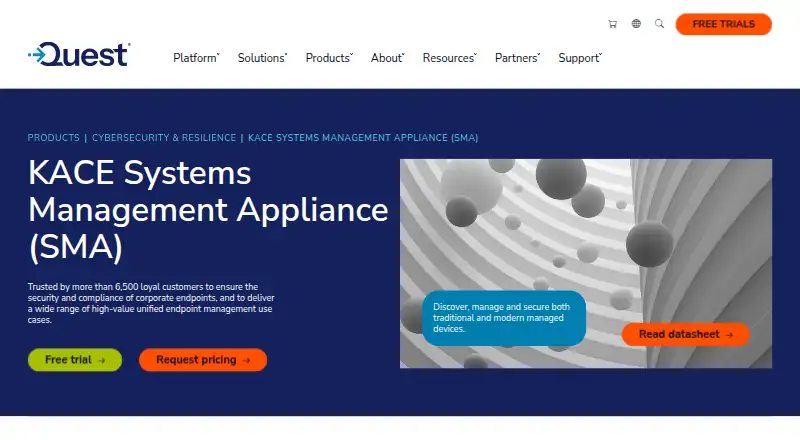800x440 pixels.
Task: Start the green Free trial button
Action: click(75, 360)
